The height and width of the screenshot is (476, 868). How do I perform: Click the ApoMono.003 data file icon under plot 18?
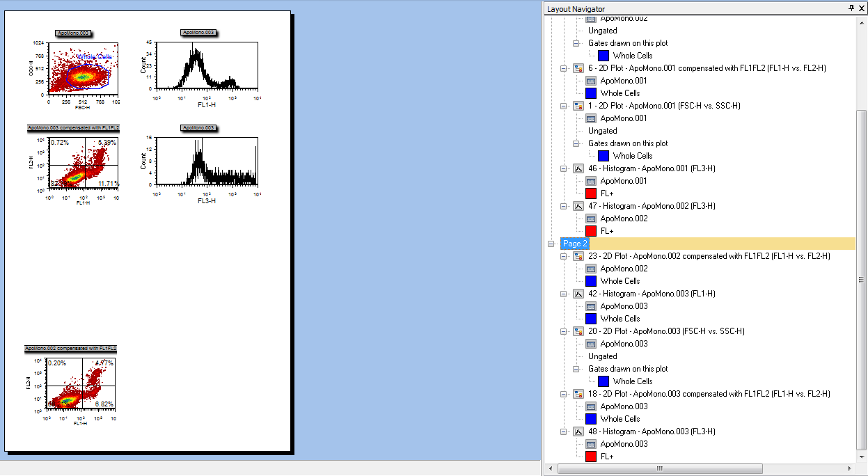(x=591, y=406)
